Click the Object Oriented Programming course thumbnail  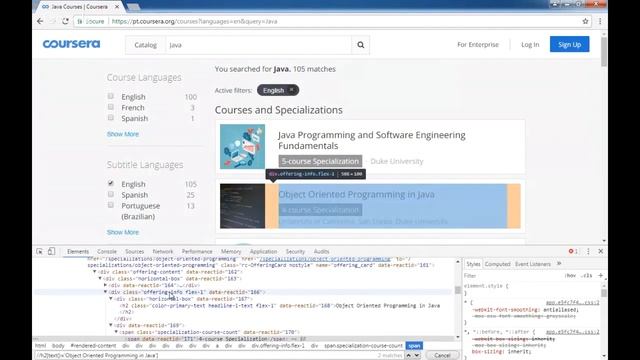coord(242,206)
